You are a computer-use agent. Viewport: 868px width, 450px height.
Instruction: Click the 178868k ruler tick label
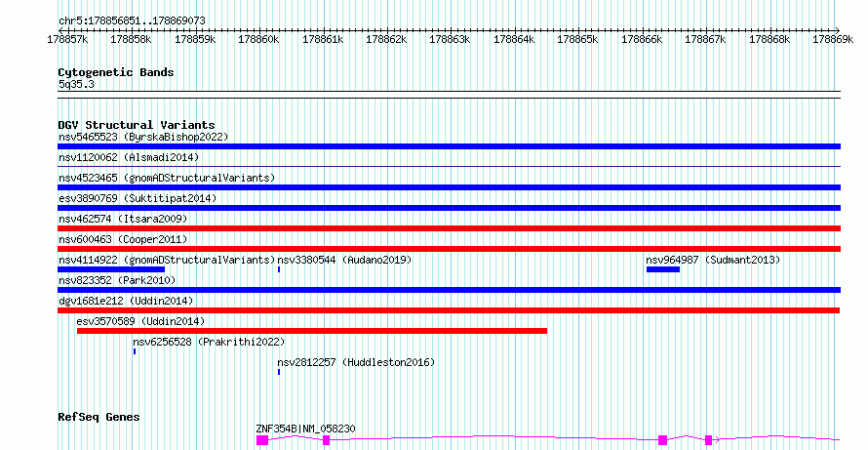coord(770,40)
